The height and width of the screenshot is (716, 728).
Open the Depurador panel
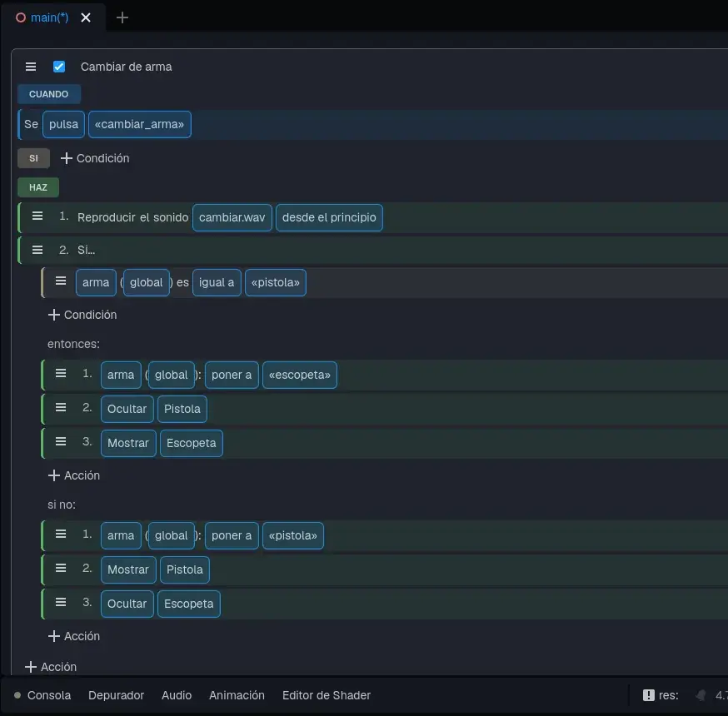[116, 695]
